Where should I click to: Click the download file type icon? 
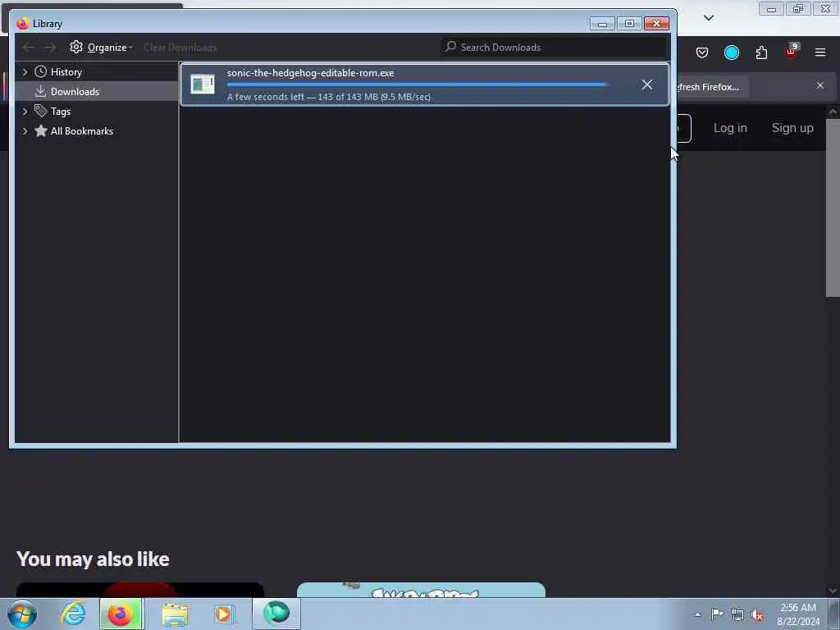click(x=203, y=84)
